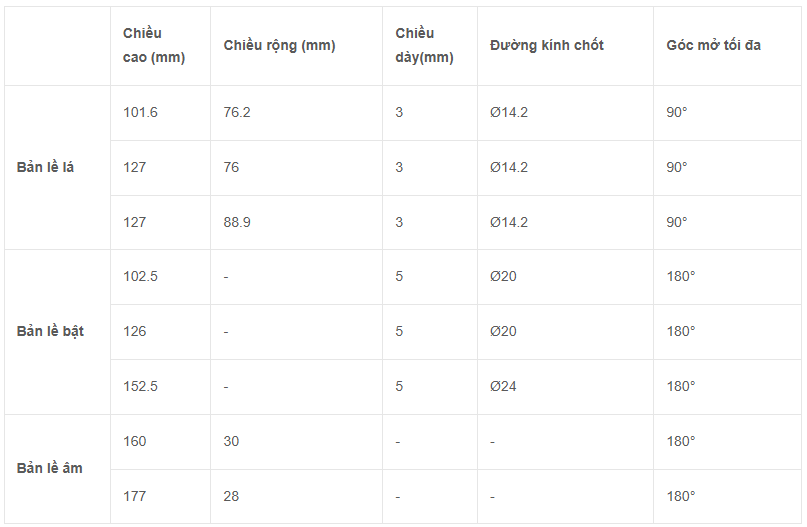Select the width cell showing 30
The height and width of the screenshot is (527, 807).
[296, 442]
